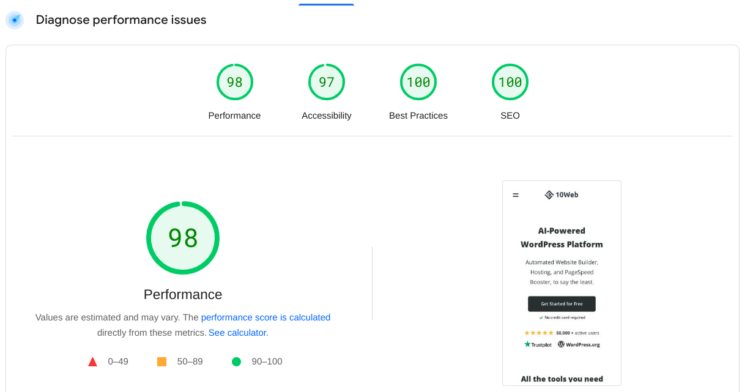Click All the tools you need text in preview
The height and width of the screenshot is (392, 742).
[x=562, y=379]
